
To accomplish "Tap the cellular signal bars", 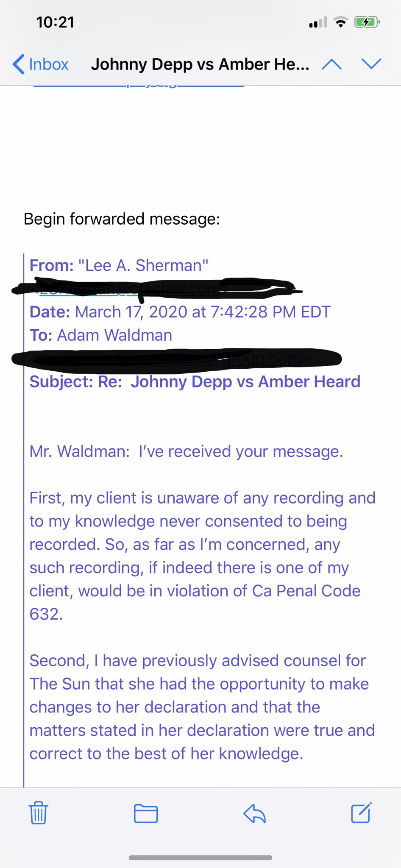I will click(x=318, y=22).
